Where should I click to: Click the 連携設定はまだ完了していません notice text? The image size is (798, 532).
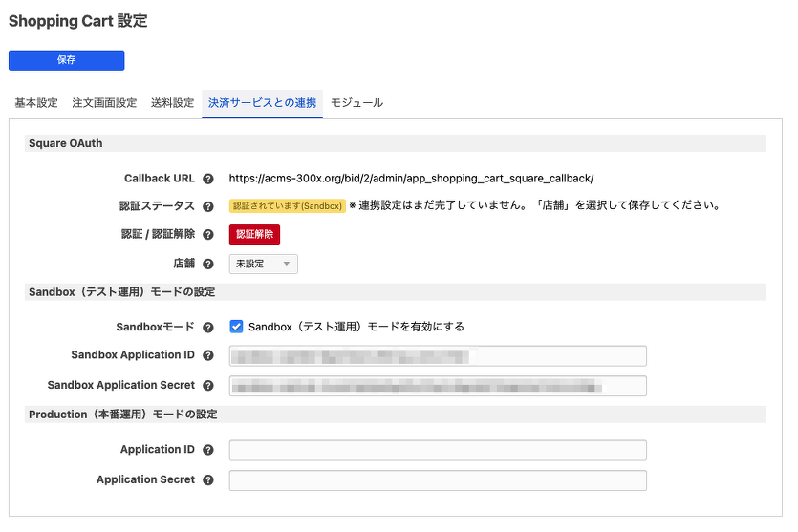click(535, 205)
